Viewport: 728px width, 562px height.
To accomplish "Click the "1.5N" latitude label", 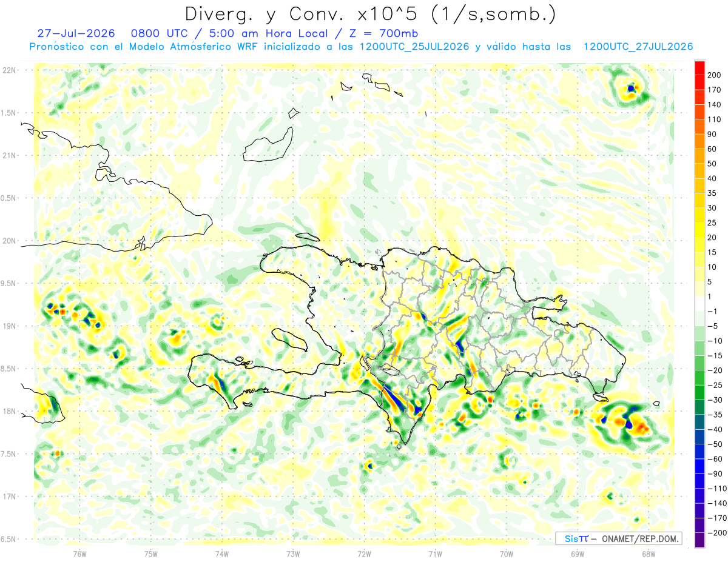I will [x=8, y=113].
